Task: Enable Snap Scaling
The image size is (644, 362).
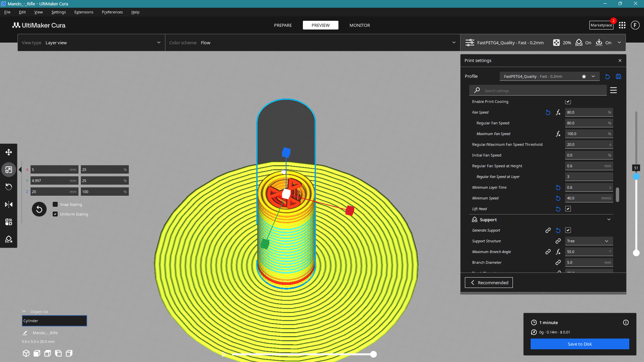Action: 55,204
